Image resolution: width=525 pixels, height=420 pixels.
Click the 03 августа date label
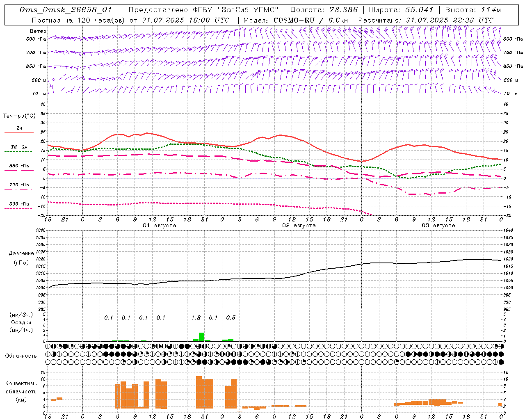(x=438, y=226)
